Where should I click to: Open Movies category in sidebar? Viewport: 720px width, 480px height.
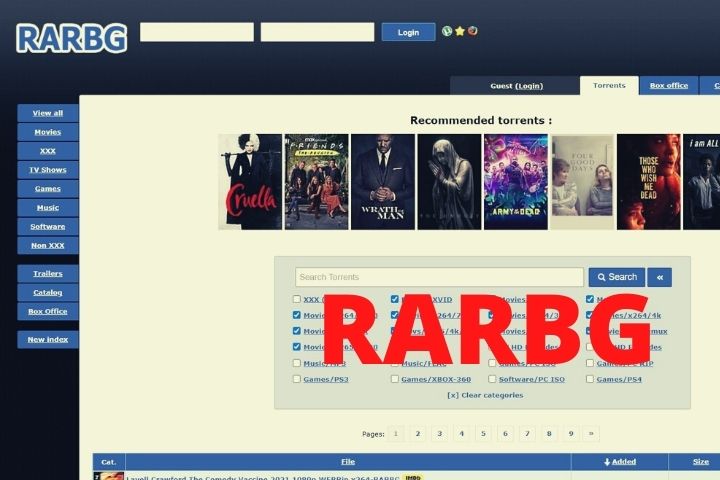pyautogui.click(x=48, y=132)
